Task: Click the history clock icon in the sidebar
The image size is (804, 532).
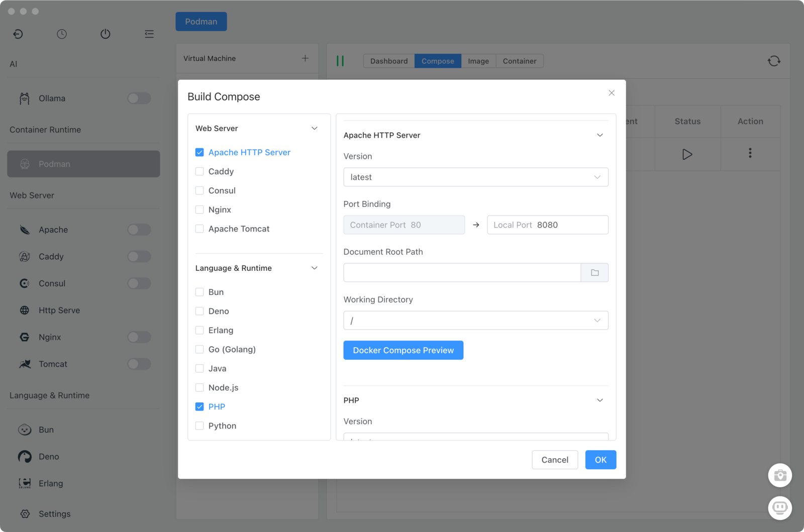Action: coord(62,34)
